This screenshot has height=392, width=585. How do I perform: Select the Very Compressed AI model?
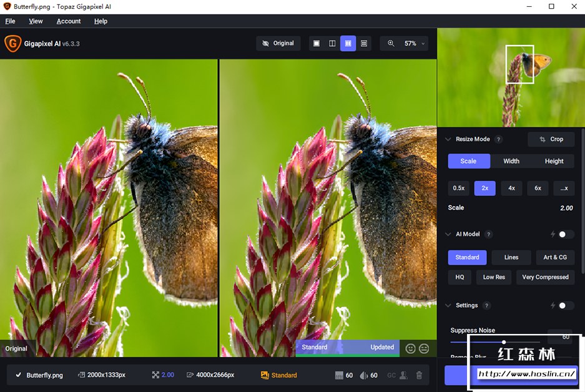pos(546,277)
